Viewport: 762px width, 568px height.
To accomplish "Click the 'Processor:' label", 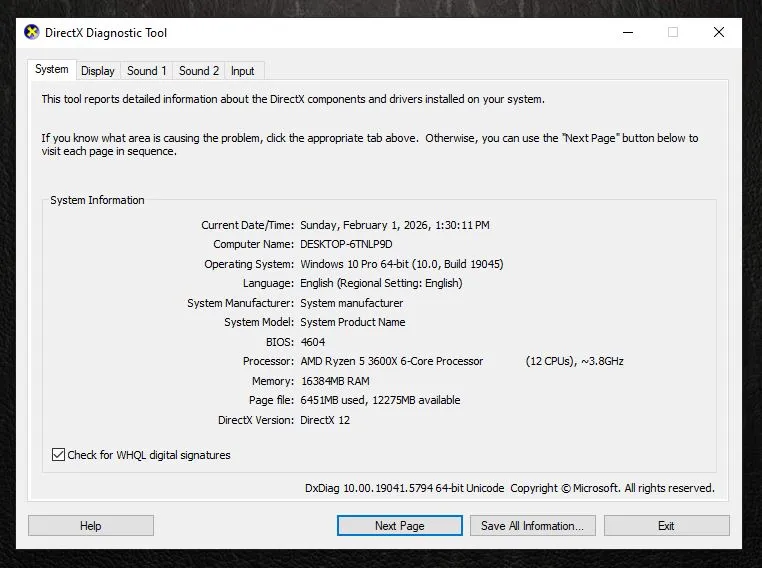I will click(268, 361).
